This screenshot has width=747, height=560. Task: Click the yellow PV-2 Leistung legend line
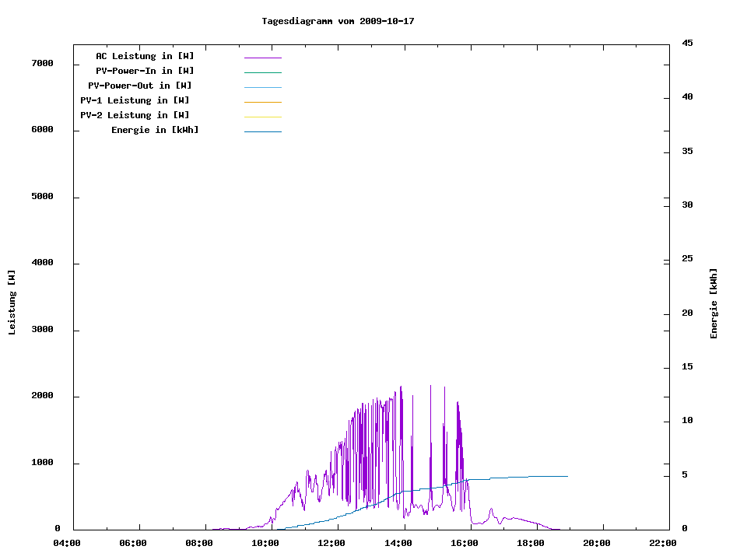pos(262,117)
